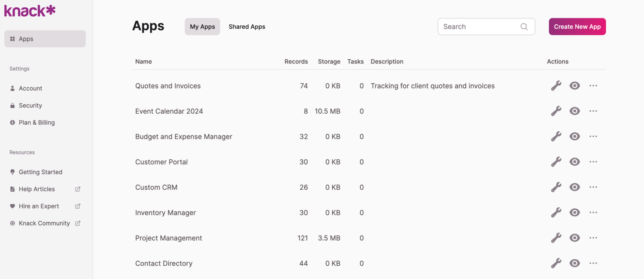Toggle the live app eye for Custom CRM
The image size is (644, 279).
coord(574,187)
